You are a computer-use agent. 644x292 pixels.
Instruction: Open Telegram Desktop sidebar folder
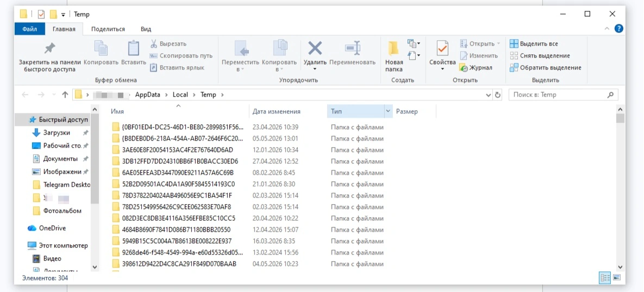tap(61, 185)
